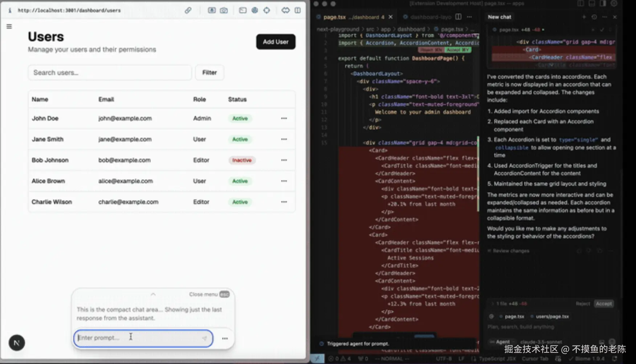Click notification bell in status bar
The height and width of the screenshot is (364, 636).
(615, 359)
